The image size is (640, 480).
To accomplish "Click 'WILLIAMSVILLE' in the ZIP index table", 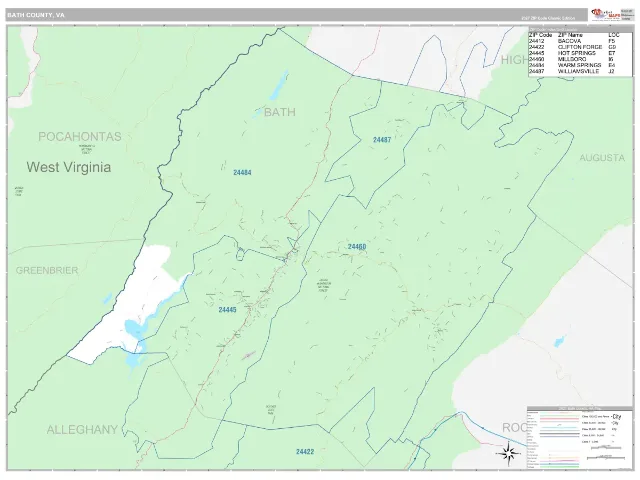I will coord(578,71).
